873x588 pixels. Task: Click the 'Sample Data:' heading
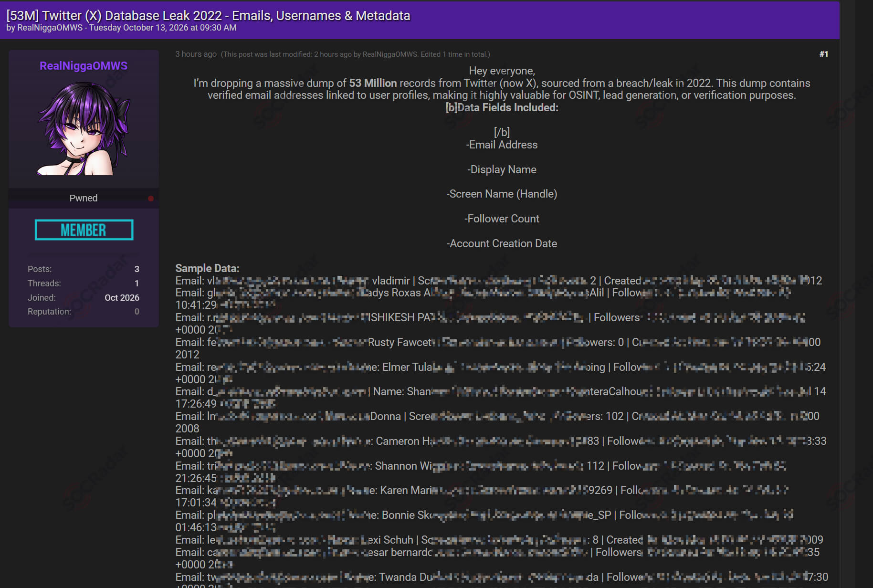(207, 268)
